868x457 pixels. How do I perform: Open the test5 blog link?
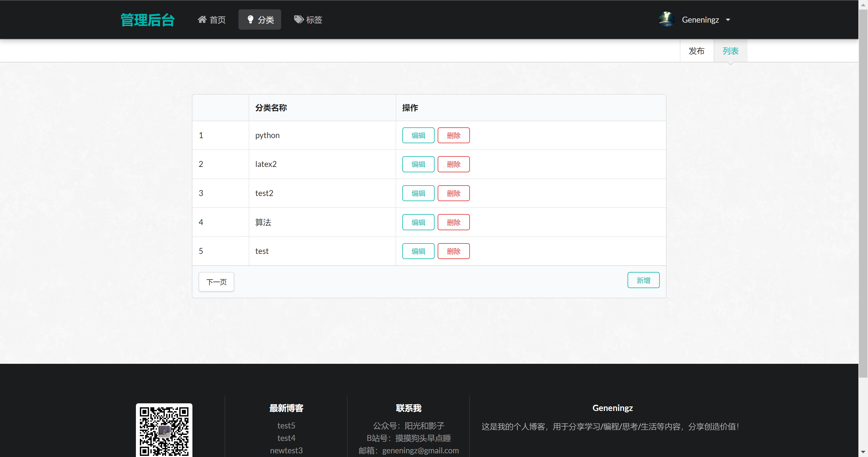286,425
